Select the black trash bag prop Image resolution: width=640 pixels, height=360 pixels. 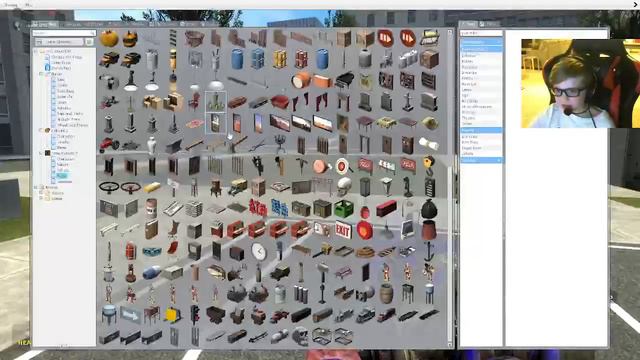[429, 209]
